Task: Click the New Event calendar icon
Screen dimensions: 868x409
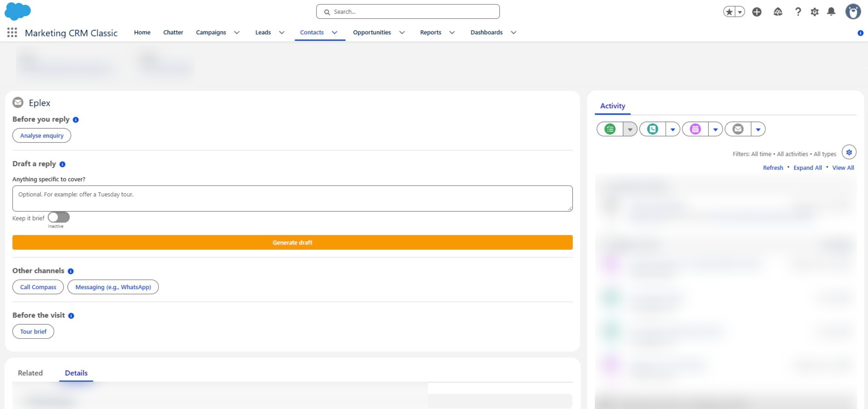Action: (695, 129)
